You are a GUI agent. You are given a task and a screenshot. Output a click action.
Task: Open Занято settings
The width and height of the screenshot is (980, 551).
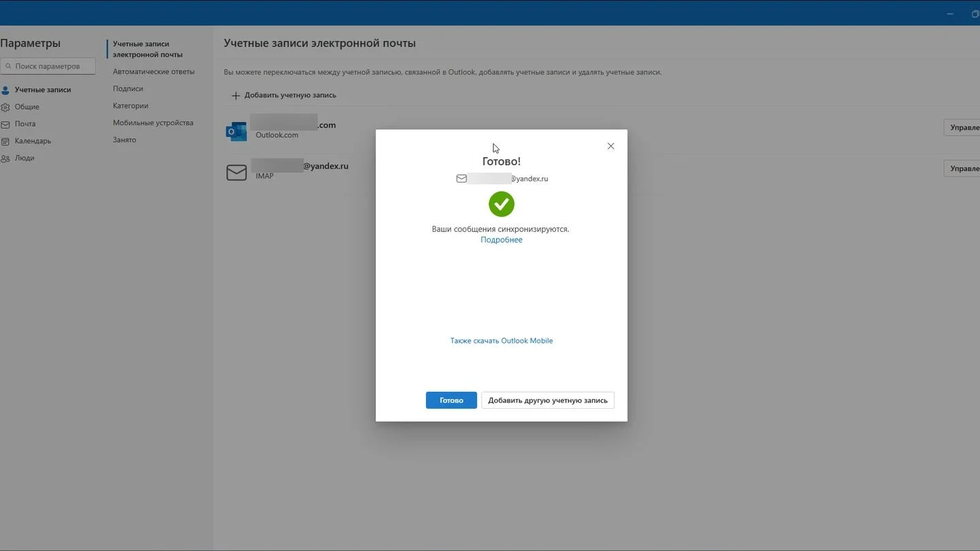125,139
